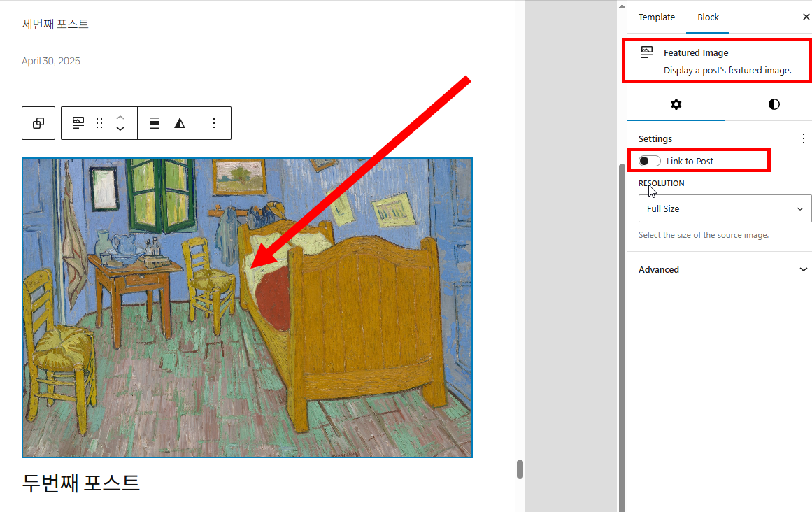Click the editor canvas vertical scrollbar thumb
This screenshot has height=512, width=812.
(x=520, y=469)
